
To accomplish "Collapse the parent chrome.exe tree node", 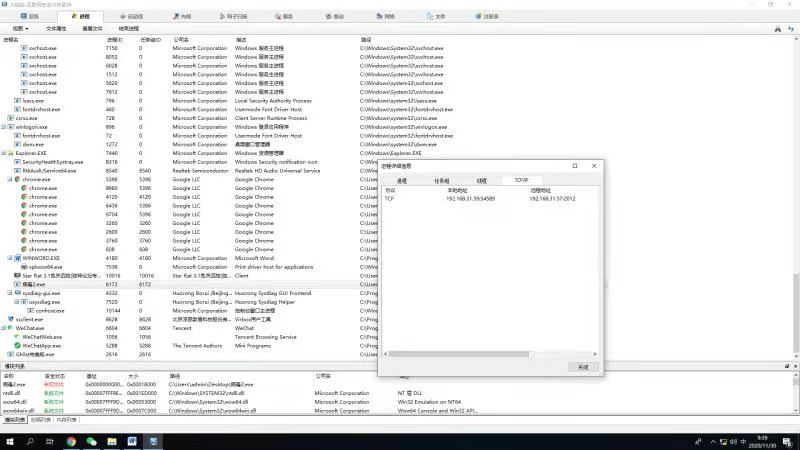I will (x=10, y=179).
